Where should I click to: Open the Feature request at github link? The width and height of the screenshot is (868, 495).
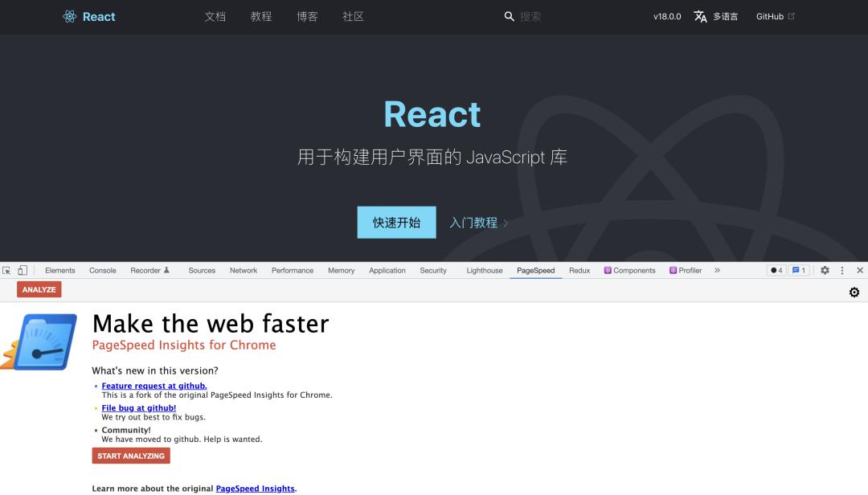(x=154, y=386)
